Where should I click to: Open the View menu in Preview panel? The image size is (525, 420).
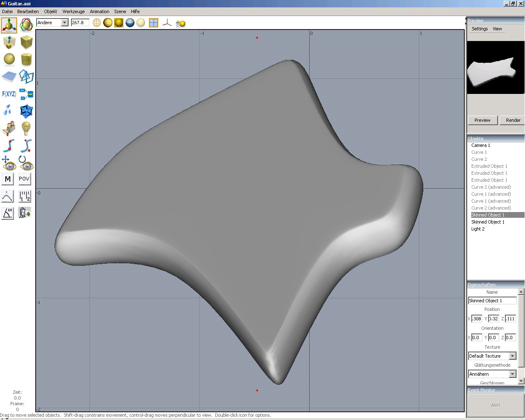click(497, 29)
